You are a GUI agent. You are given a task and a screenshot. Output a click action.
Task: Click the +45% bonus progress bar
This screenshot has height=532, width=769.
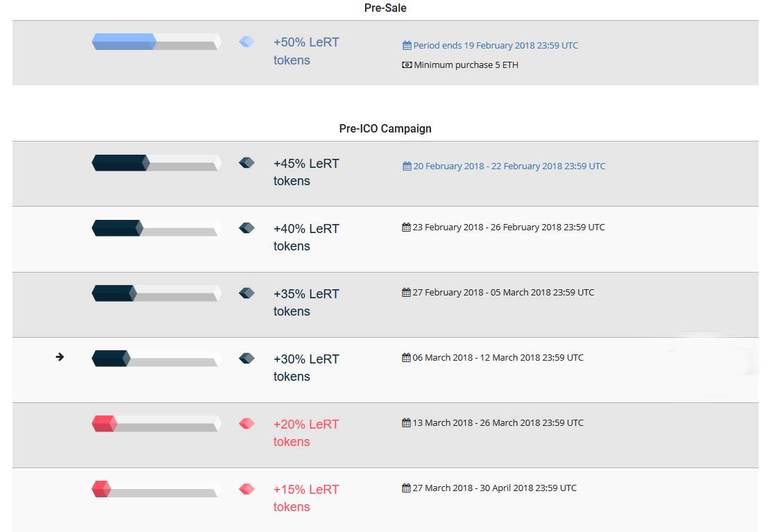[x=156, y=163]
